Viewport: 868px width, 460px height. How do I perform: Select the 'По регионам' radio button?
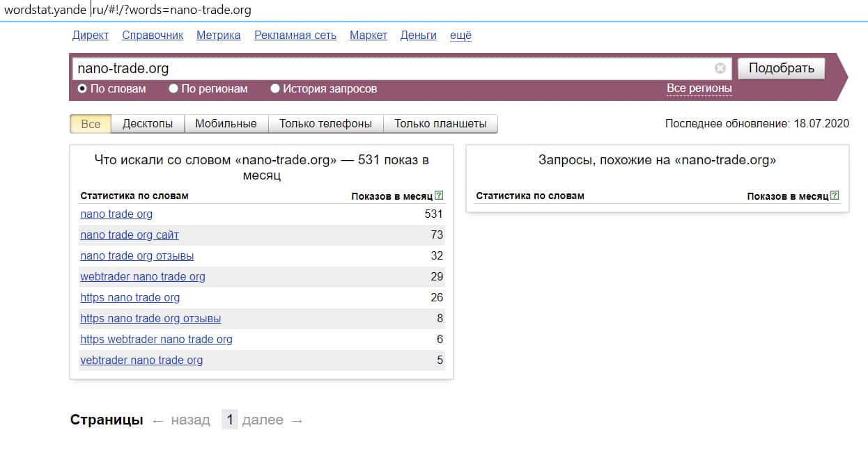[x=173, y=89]
